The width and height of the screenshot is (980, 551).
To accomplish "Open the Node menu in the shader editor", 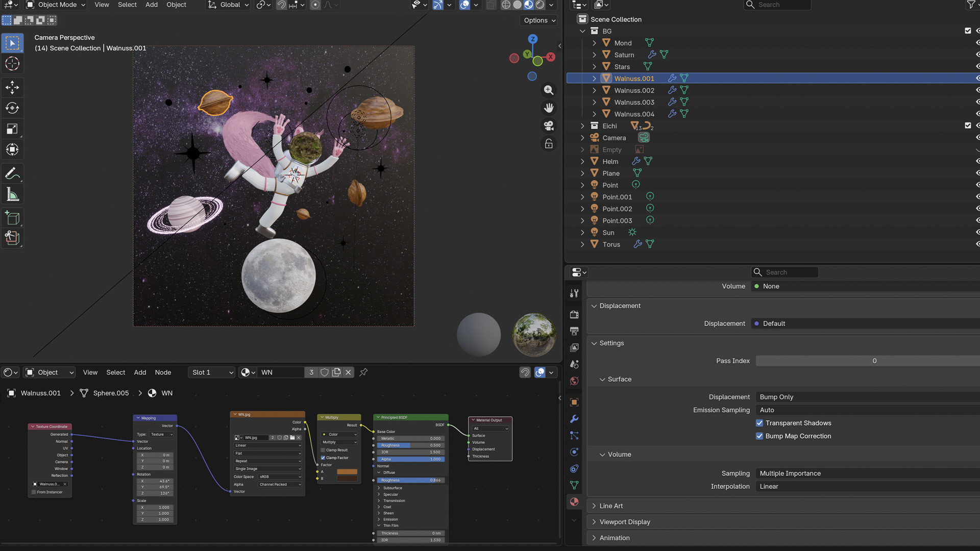I will [163, 372].
